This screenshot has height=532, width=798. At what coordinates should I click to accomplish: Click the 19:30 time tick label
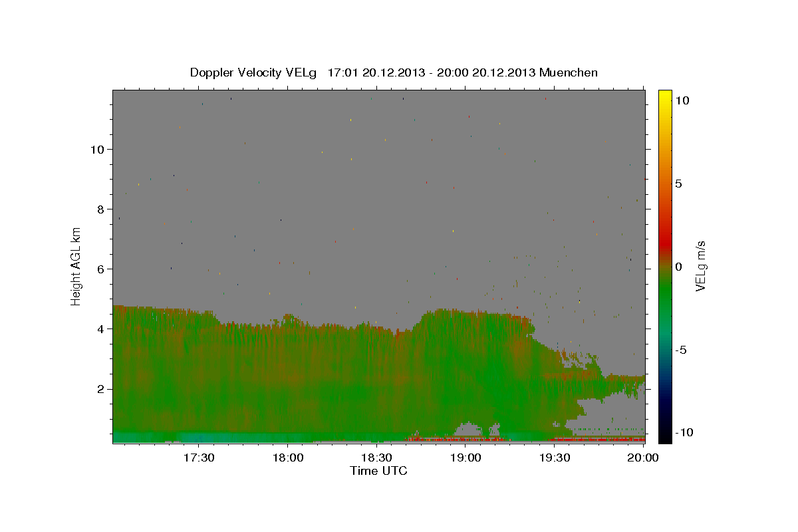(554, 458)
